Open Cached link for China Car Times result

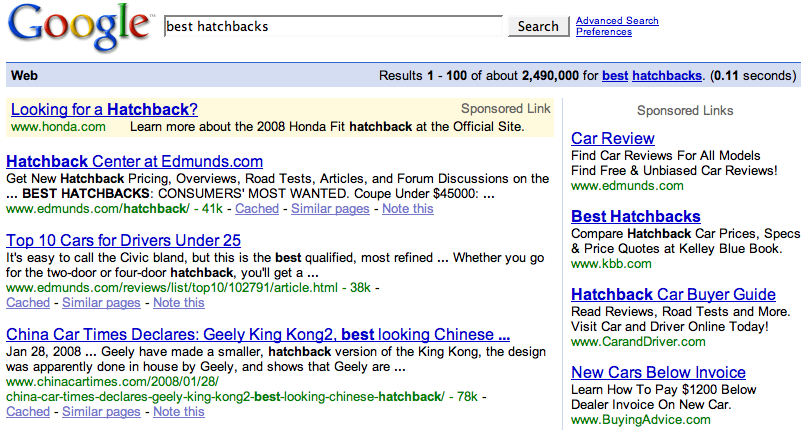(x=28, y=412)
